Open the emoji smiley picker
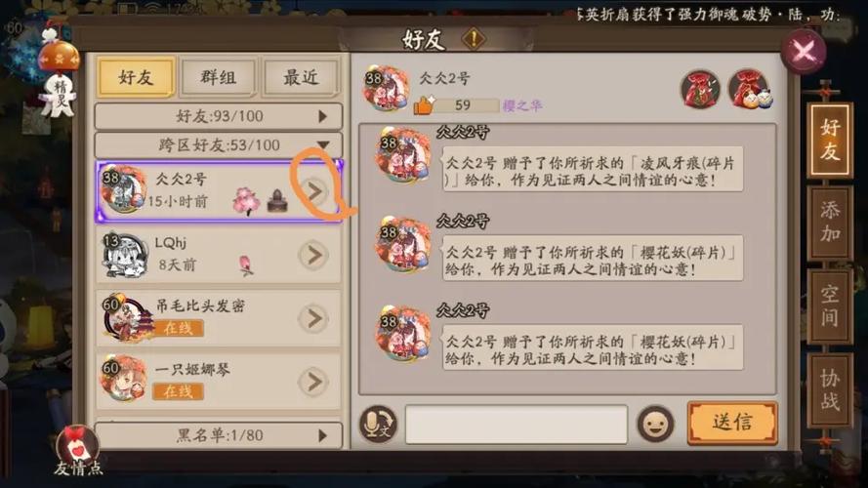Screen dimensions: 868x488 click(656, 425)
